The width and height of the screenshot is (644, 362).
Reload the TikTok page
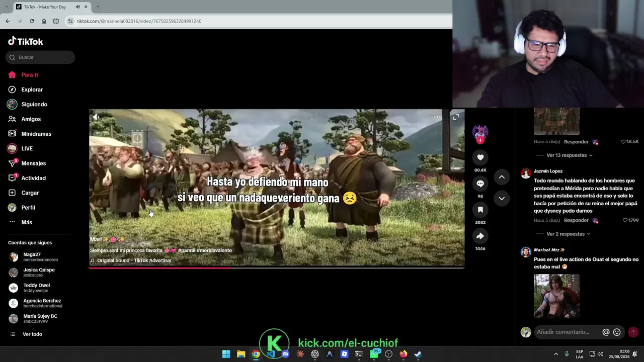(32, 21)
